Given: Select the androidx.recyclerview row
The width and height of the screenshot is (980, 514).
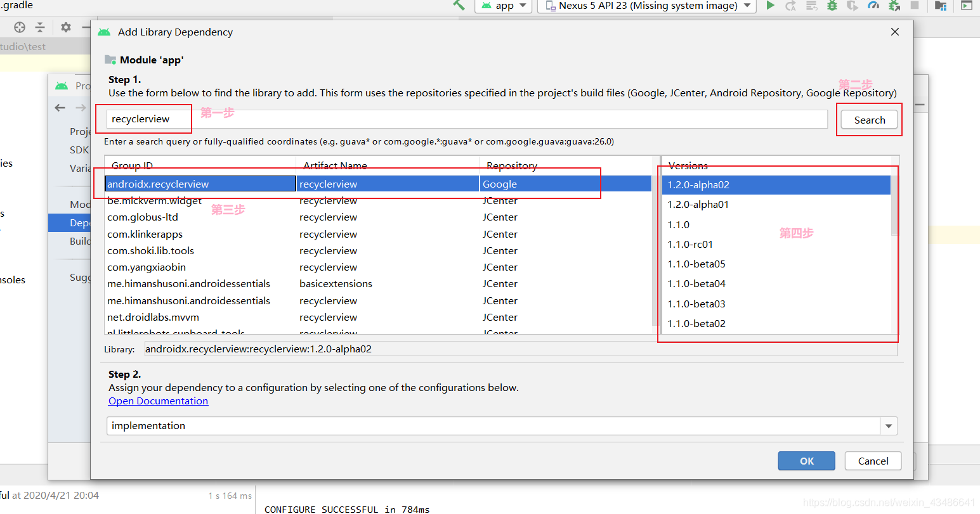Looking at the screenshot, I should (x=378, y=184).
